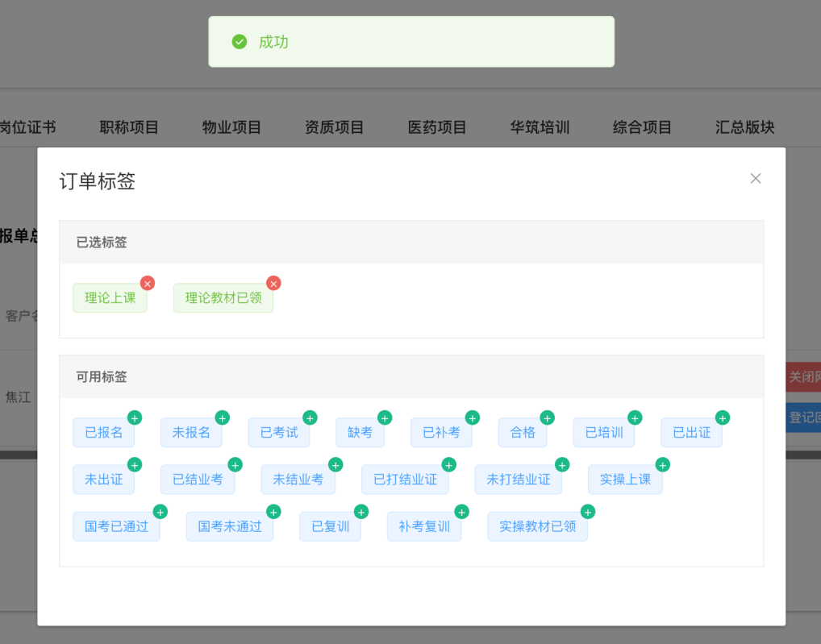The image size is (821, 644).
Task: Add the 已报名 tag with plus icon
Action: tap(135, 418)
